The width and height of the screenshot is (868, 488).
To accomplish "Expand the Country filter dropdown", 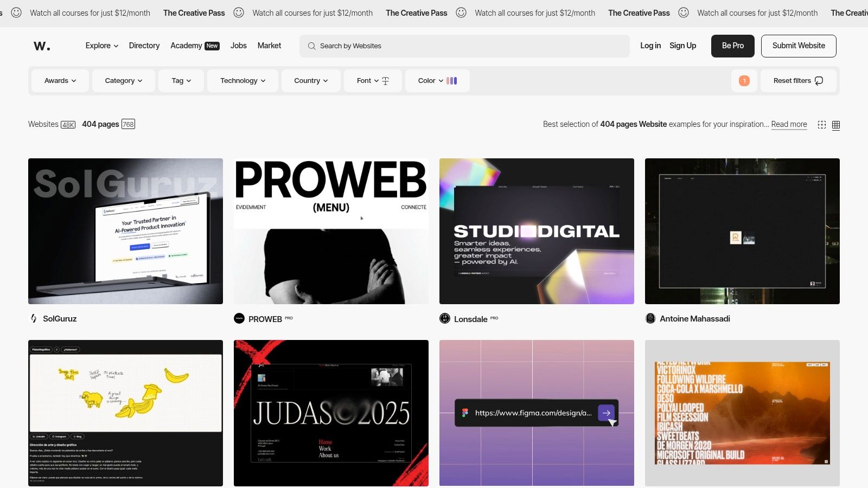I will point(310,80).
